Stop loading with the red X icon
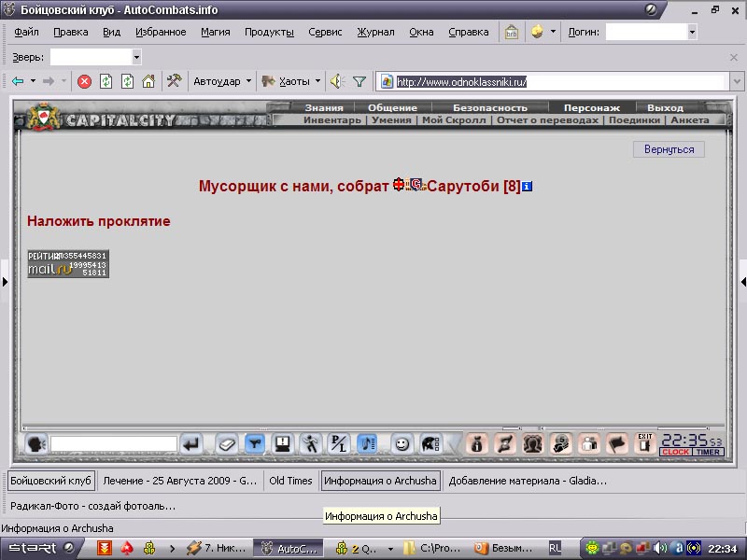This screenshot has height=560, width=747. point(84,81)
